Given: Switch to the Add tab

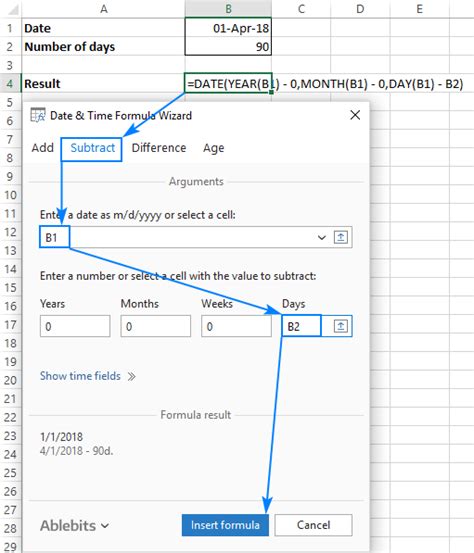Looking at the screenshot, I should coord(42,148).
